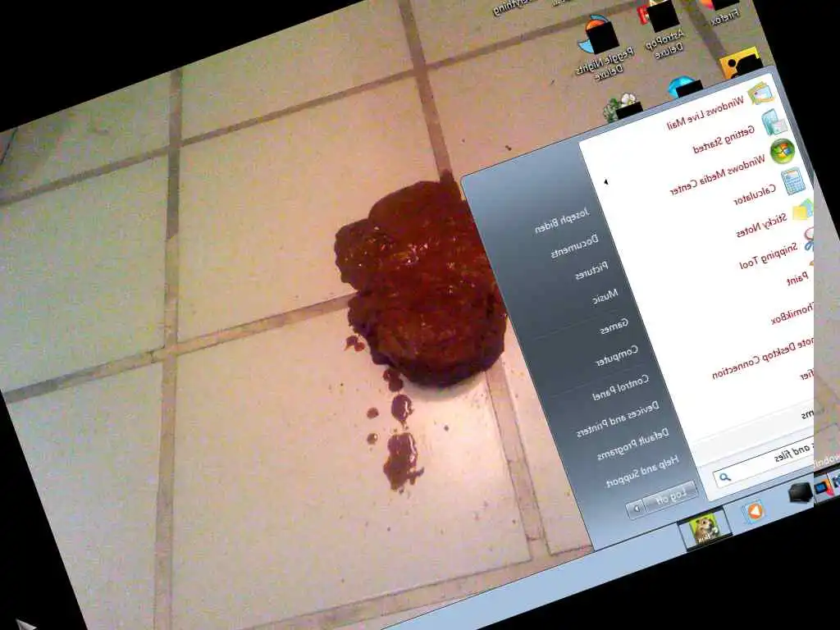Click the black box icon on taskbar
The height and width of the screenshot is (630, 840).
pyautogui.click(x=801, y=492)
